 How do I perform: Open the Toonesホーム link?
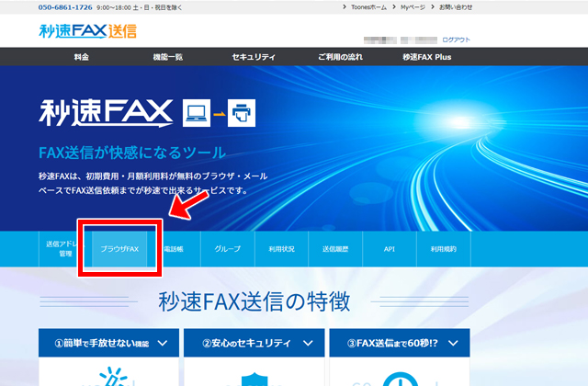[368, 7]
